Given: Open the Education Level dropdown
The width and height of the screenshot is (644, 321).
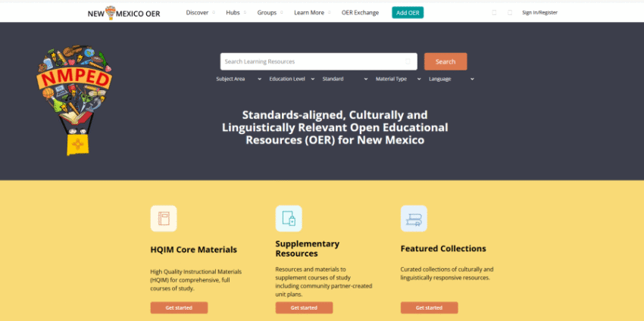Looking at the screenshot, I should pyautogui.click(x=290, y=79).
